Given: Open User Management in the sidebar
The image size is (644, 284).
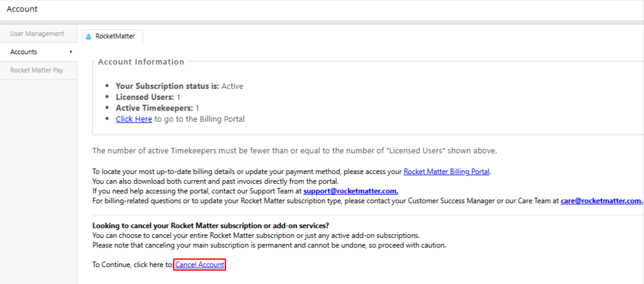Looking at the screenshot, I should (x=39, y=33).
